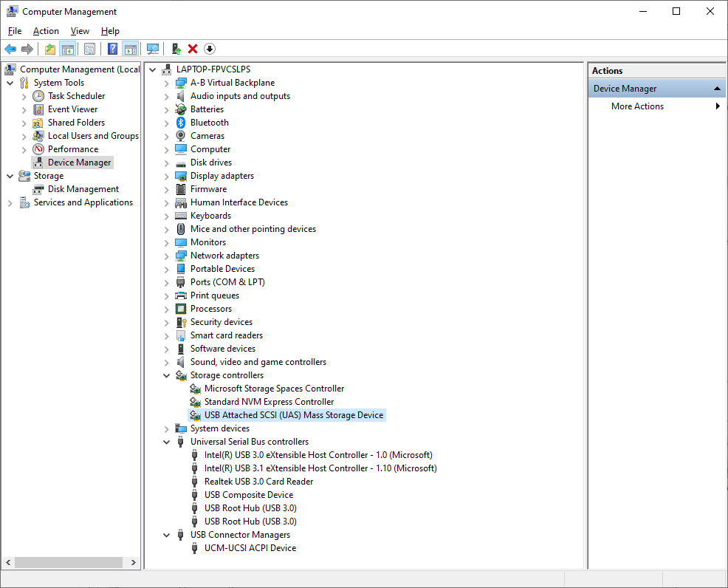Toggle the Show/Hide Action Pane icon
This screenshot has width=728, height=588.
point(130,49)
